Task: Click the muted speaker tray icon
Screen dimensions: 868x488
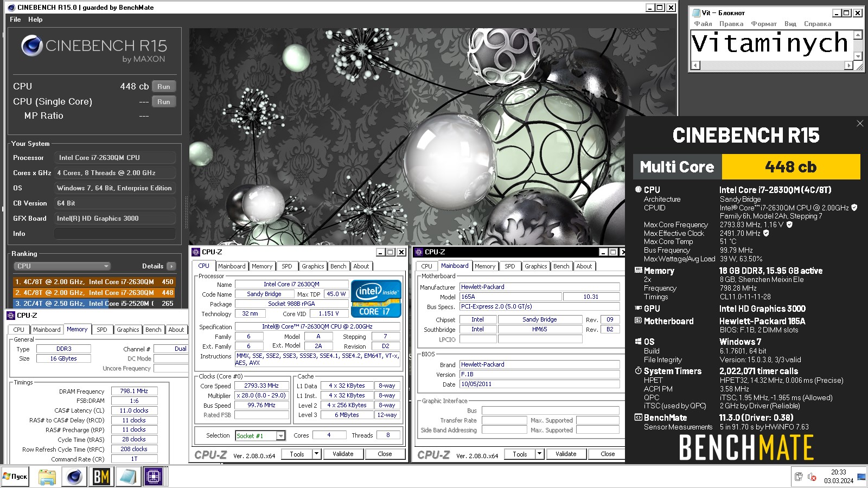Action: 812,477
